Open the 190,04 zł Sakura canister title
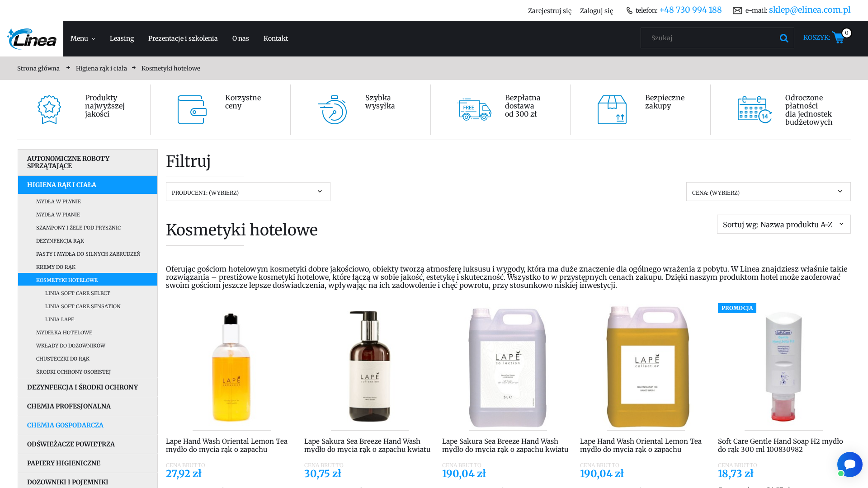The width and height of the screenshot is (868, 488). (x=505, y=445)
